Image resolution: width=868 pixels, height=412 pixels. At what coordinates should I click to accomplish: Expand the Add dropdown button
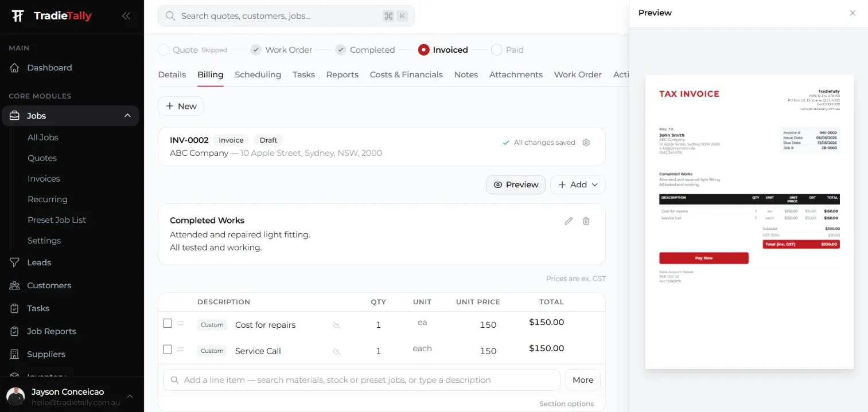[x=578, y=185]
